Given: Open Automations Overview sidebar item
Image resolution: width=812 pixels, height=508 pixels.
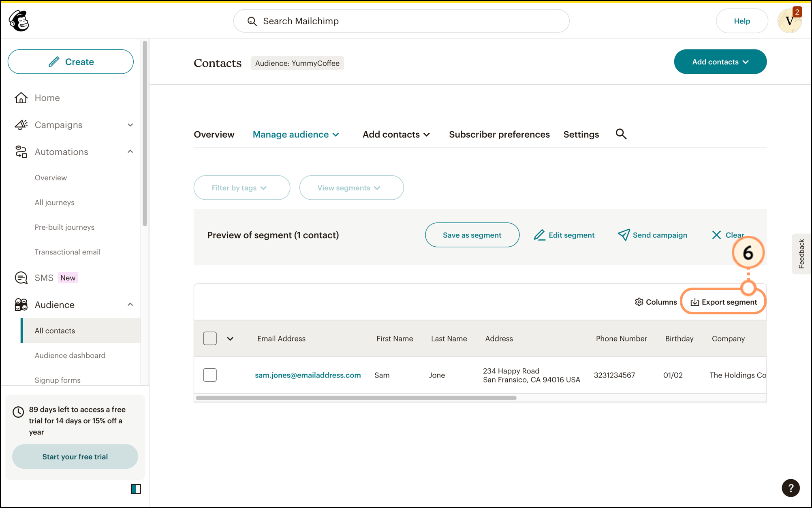Looking at the screenshot, I should pyautogui.click(x=51, y=177).
